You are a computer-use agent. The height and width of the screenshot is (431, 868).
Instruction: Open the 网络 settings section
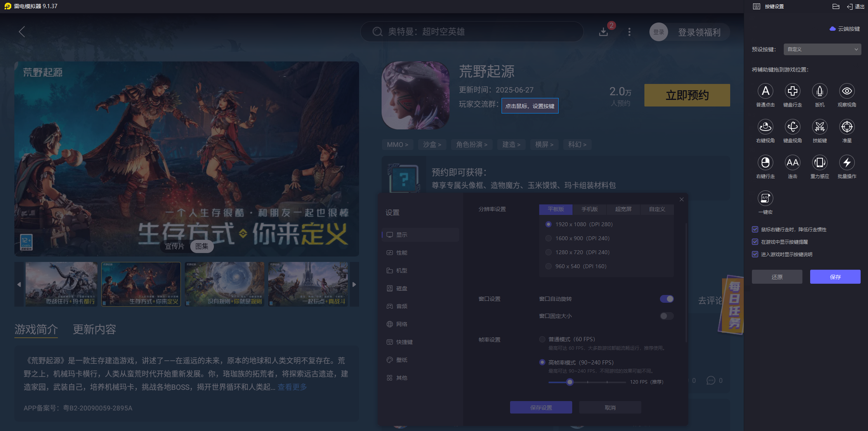(420, 324)
